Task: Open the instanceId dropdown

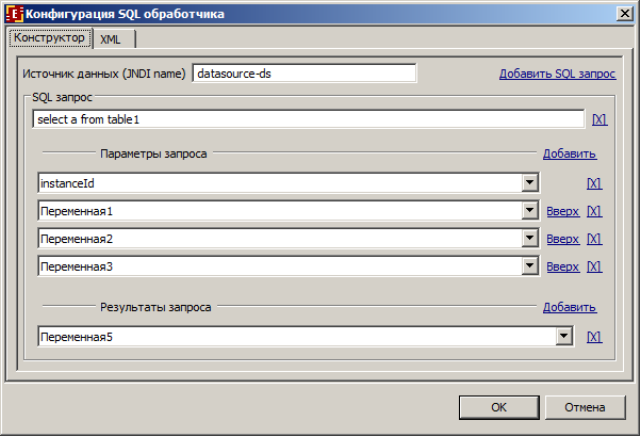Action: point(529,184)
